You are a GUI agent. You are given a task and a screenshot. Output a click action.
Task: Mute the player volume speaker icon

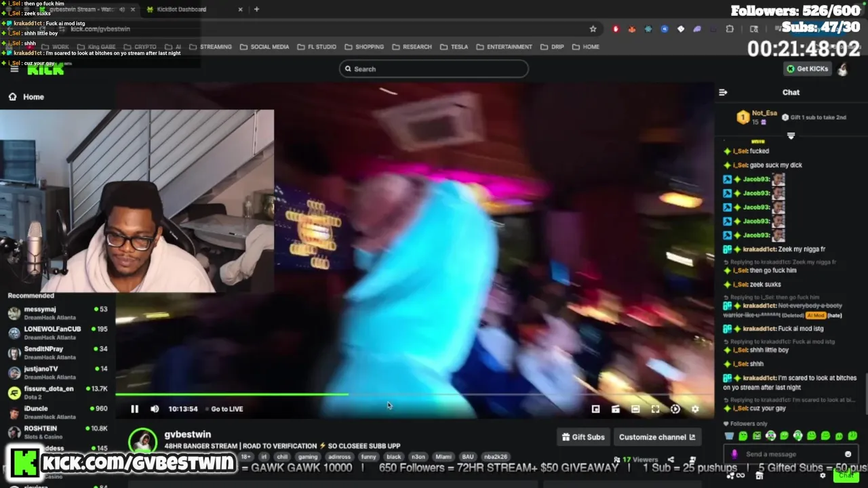tap(155, 409)
